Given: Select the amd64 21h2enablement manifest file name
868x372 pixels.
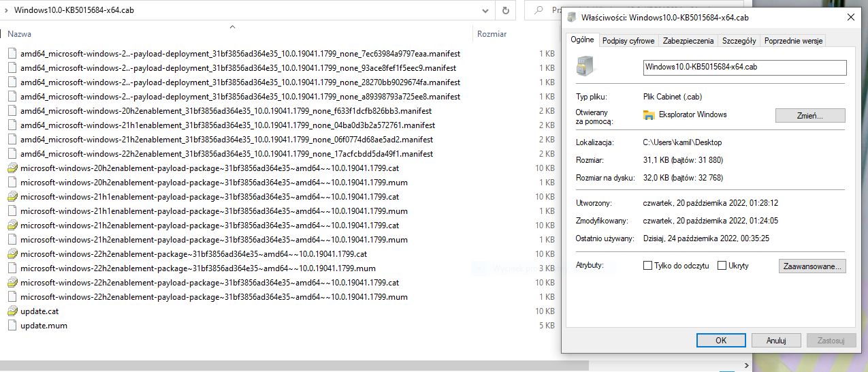Looking at the screenshot, I should 227,140.
